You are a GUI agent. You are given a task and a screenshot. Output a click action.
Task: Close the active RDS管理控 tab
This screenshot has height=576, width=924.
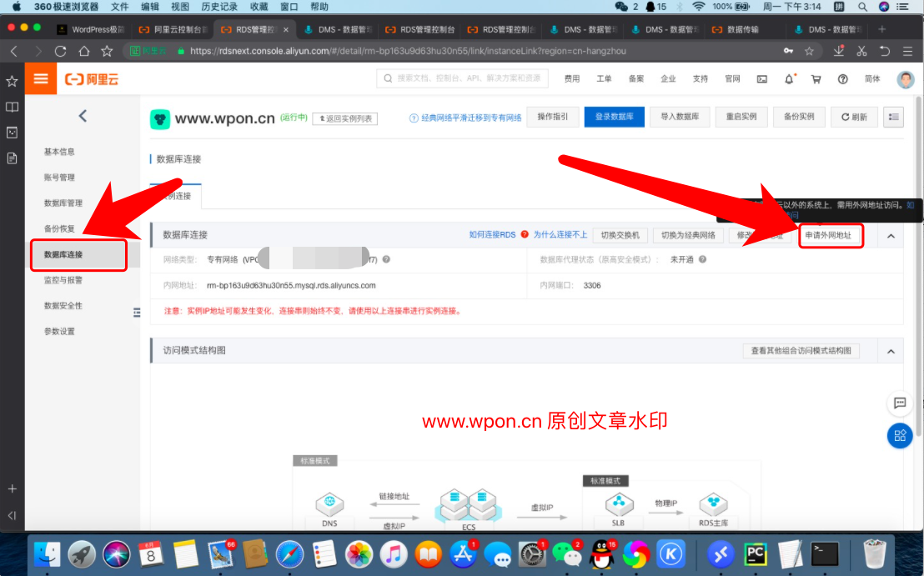click(286, 29)
